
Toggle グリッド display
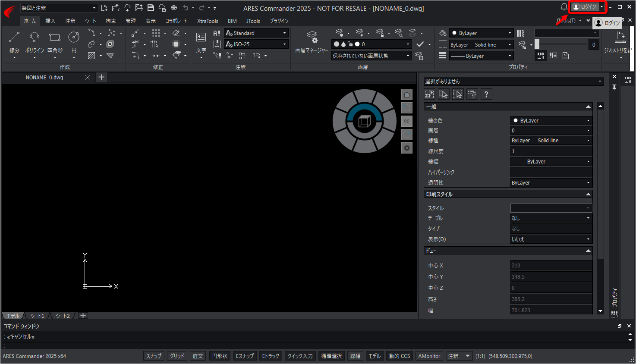click(177, 356)
